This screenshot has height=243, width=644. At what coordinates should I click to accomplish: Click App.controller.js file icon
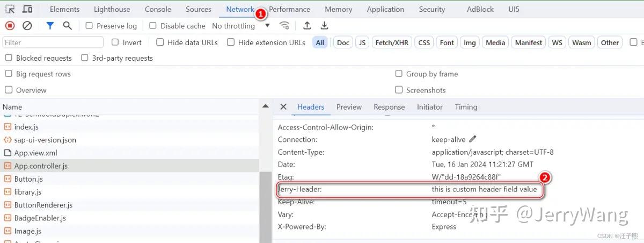8,166
